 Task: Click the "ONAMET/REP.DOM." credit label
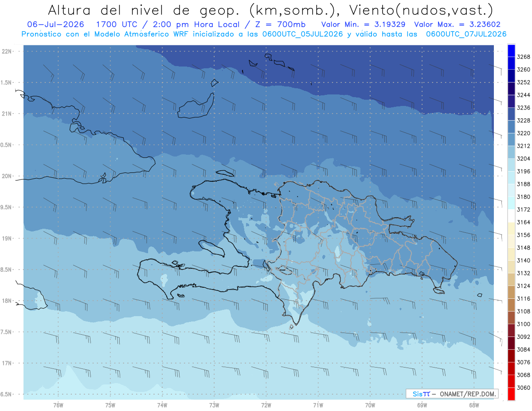pyautogui.click(x=468, y=394)
